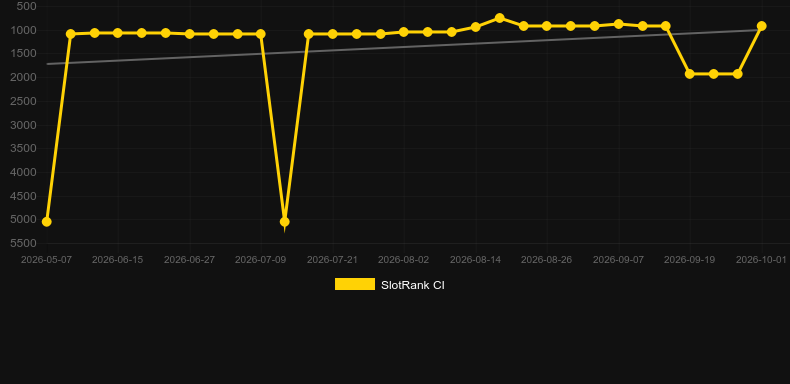Click the y-axis value 1500
The image size is (790, 384).
pos(24,53)
